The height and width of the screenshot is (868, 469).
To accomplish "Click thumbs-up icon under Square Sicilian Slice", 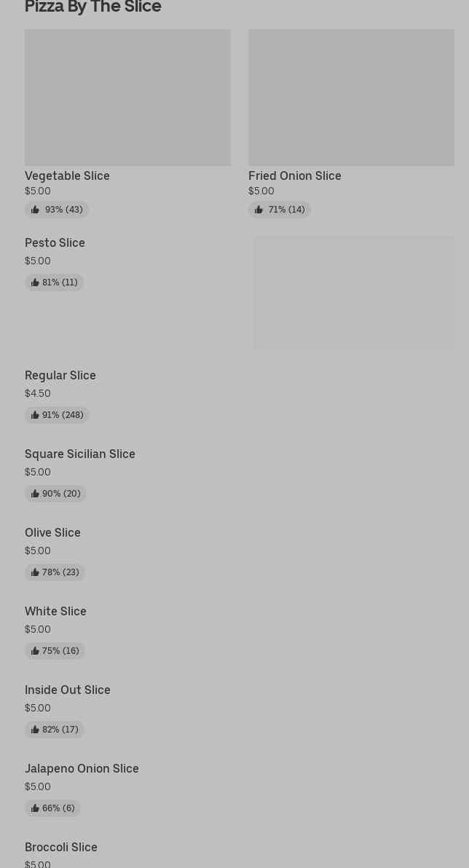I will click(x=35, y=494).
